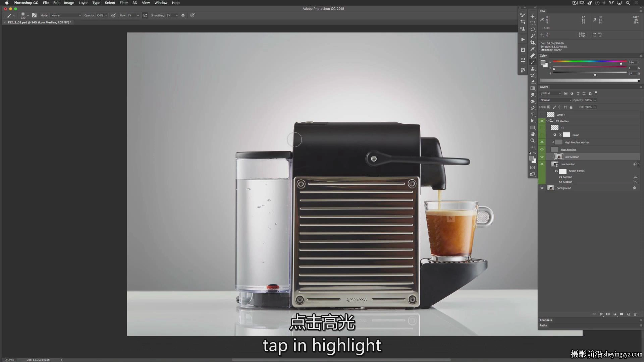Select the History Brush tool
Screen dimensions: 644x362
coord(532,75)
